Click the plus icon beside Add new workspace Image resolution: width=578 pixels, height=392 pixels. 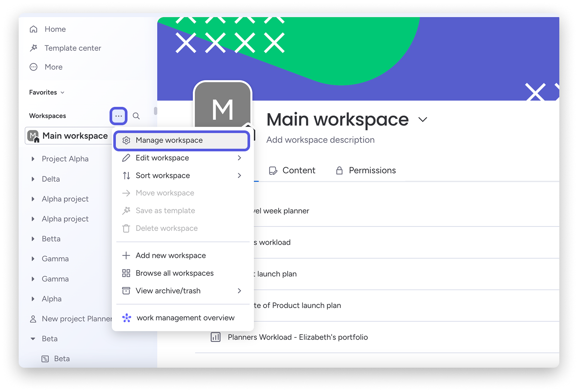(x=126, y=255)
